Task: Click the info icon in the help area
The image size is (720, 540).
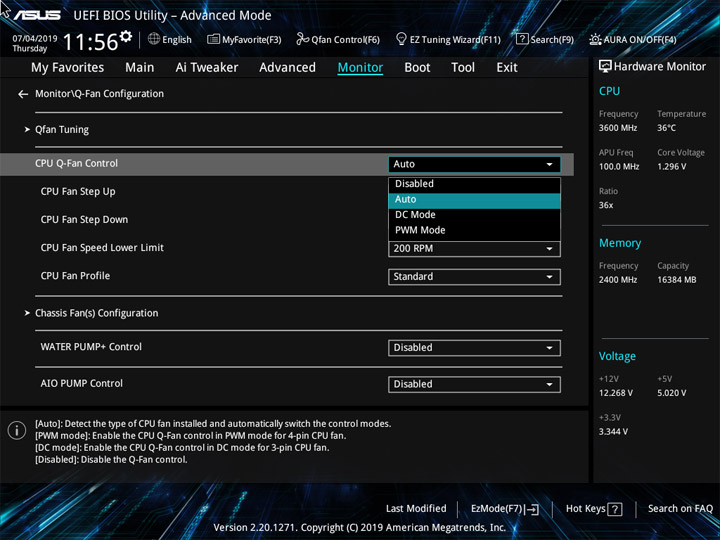Action: (x=17, y=431)
